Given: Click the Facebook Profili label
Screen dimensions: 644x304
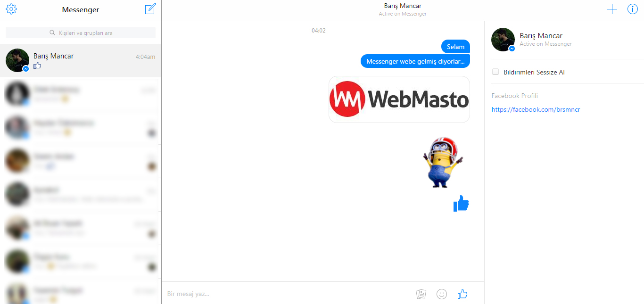Looking at the screenshot, I should coord(514,96).
